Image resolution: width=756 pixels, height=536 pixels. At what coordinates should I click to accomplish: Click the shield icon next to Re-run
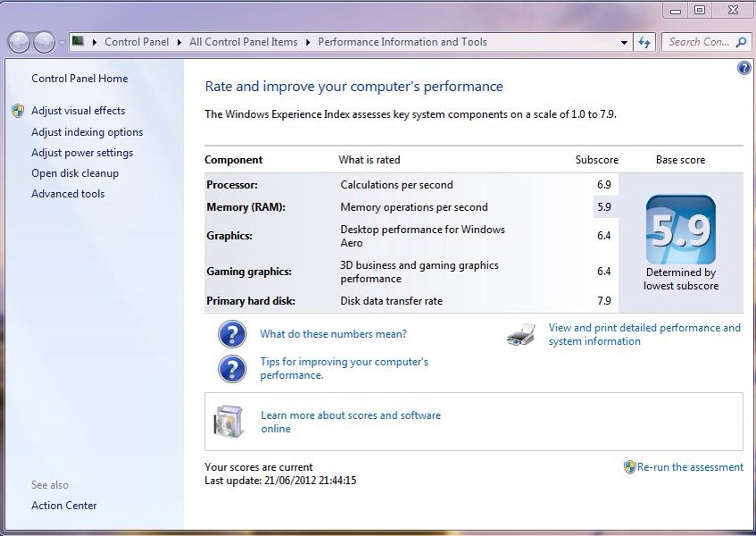pos(629,467)
